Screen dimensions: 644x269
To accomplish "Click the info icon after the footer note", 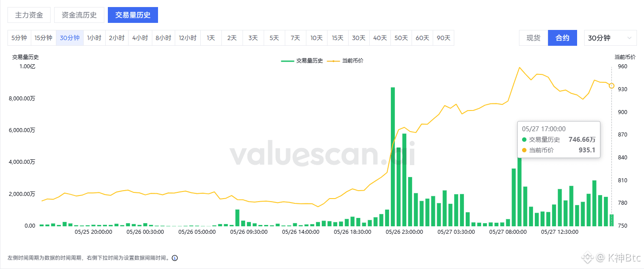I will (x=175, y=258).
